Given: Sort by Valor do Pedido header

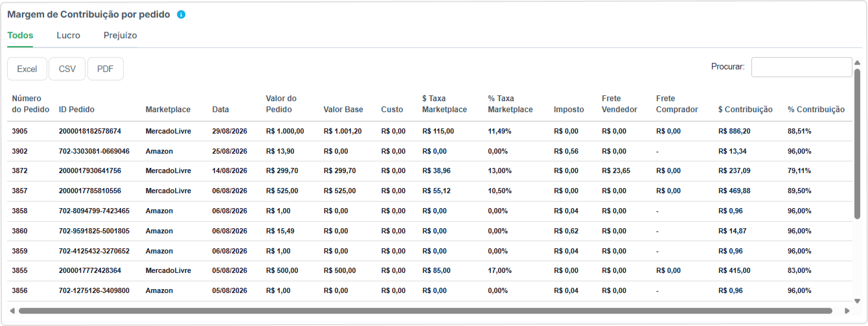Looking at the screenshot, I should tap(281, 104).
